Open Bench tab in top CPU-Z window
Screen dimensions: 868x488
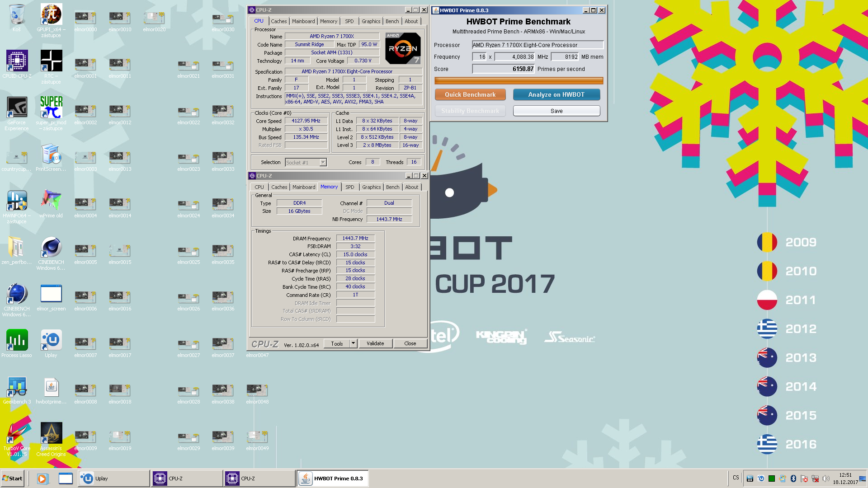pos(392,21)
